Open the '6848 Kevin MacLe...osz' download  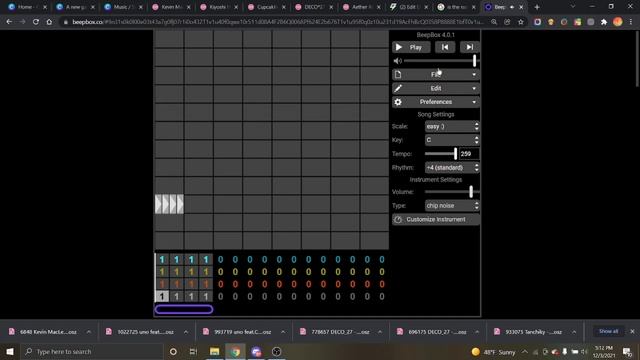pyautogui.click(x=48, y=332)
